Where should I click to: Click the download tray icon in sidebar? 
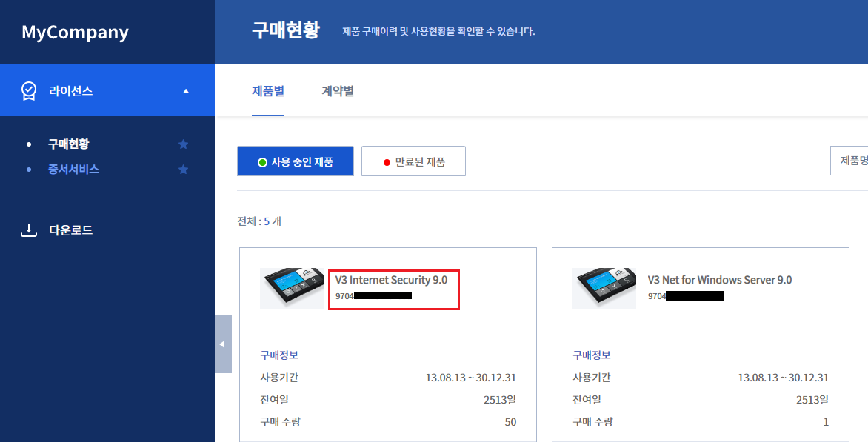tap(29, 230)
